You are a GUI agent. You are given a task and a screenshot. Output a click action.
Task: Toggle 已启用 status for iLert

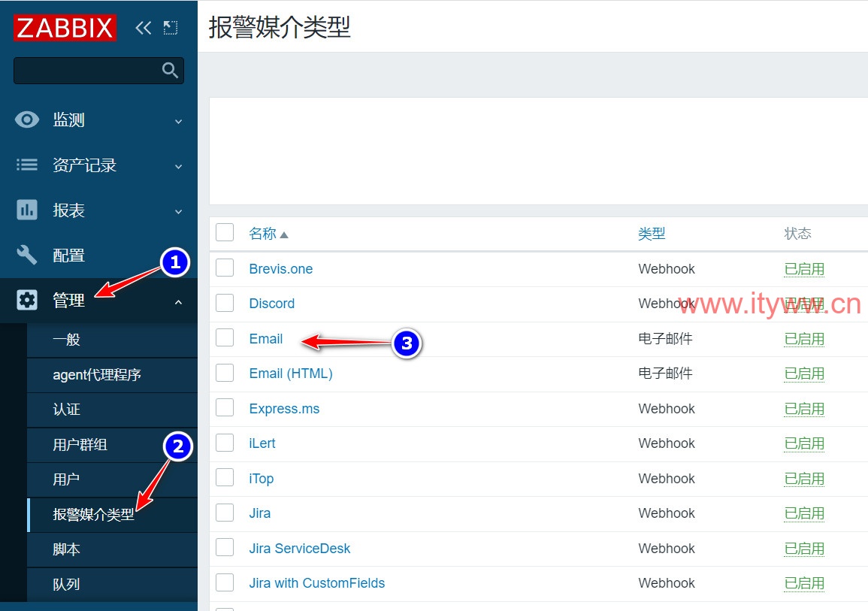click(x=804, y=443)
